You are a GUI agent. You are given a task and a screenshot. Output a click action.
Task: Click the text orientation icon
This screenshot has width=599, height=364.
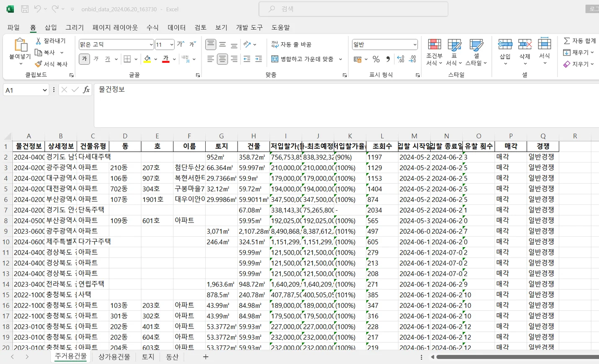(x=247, y=44)
